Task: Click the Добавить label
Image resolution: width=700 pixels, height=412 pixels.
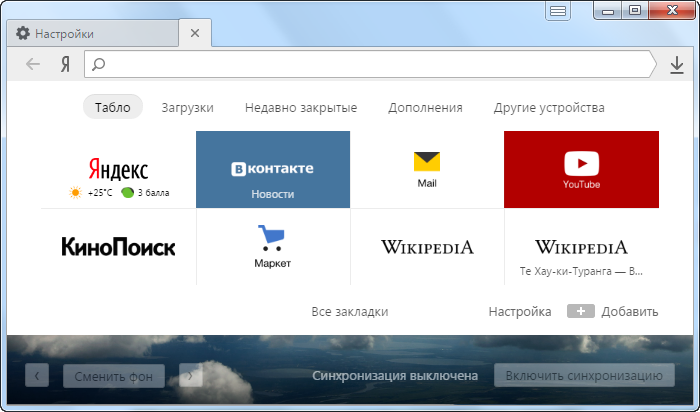Action: (629, 312)
